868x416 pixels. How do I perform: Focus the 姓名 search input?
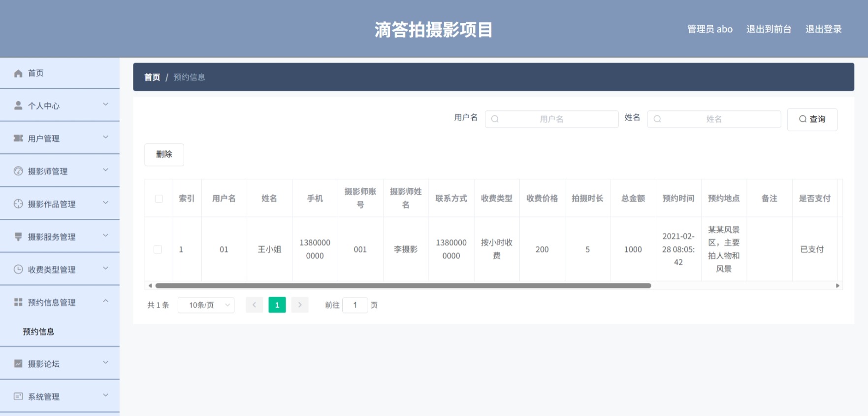(x=714, y=119)
